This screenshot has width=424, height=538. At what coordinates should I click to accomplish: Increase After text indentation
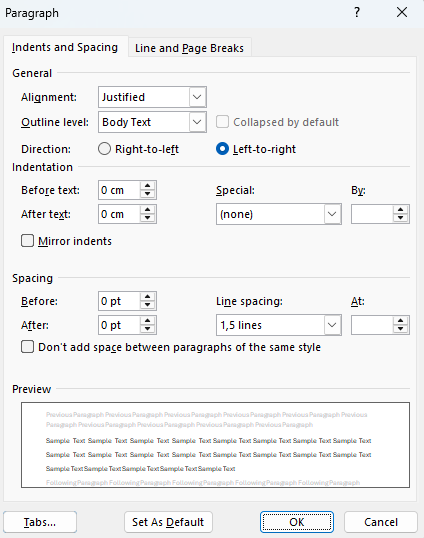click(148, 210)
